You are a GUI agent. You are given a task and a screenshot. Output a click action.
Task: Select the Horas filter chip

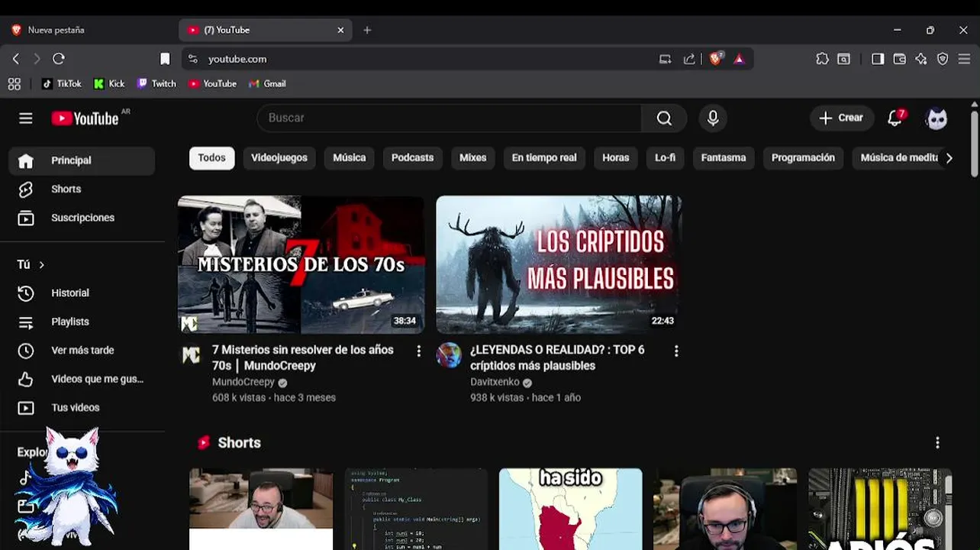coord(616,158)
